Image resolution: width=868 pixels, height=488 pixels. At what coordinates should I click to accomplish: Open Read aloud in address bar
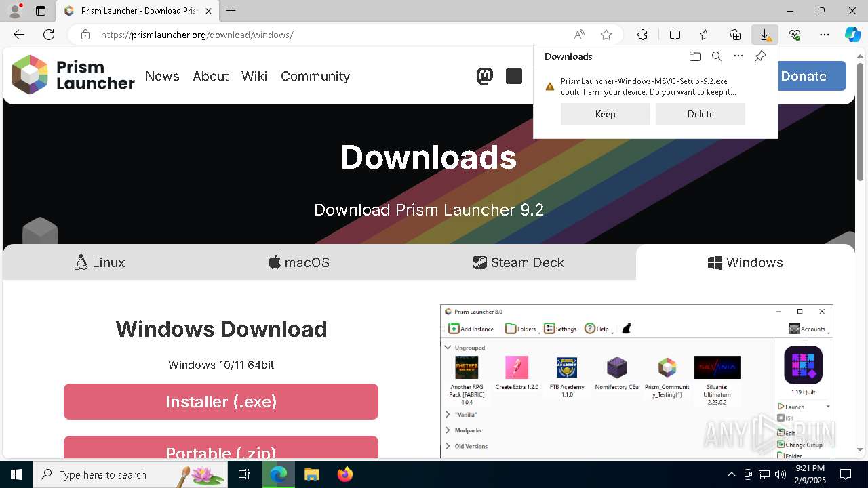point(579,35)
